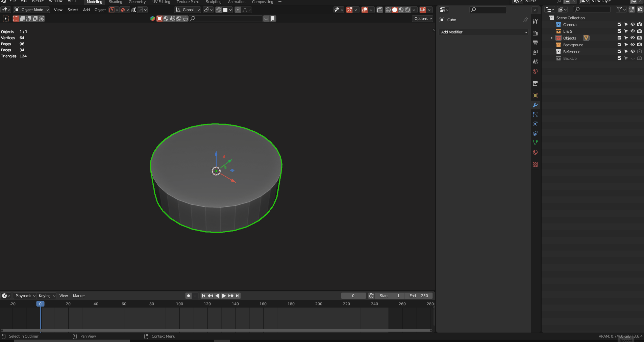This screenshot has width=644, height=342.
Task: Open the Global transform orientation dropdown
Action: click(188, 10)
